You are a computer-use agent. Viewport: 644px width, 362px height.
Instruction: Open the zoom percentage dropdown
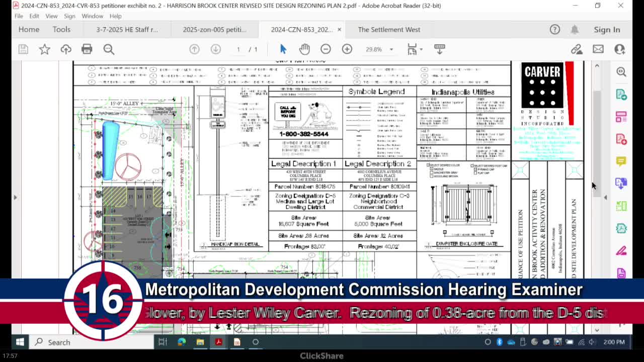click(391, 49)
